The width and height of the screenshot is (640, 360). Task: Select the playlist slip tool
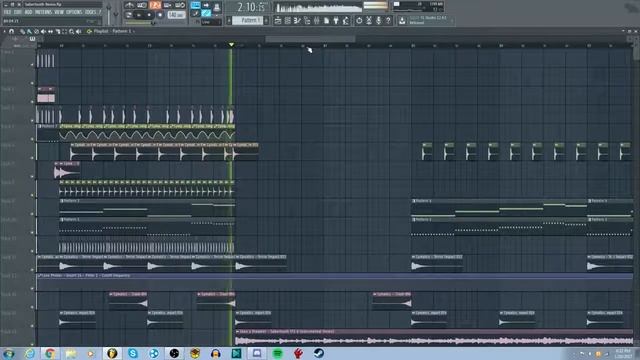point(50,31)
